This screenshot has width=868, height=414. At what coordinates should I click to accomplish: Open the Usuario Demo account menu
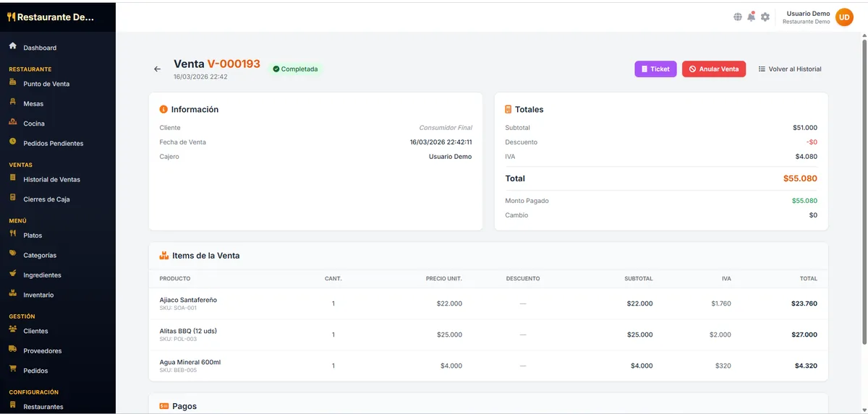pyautogui.click(x=807, y=17)
